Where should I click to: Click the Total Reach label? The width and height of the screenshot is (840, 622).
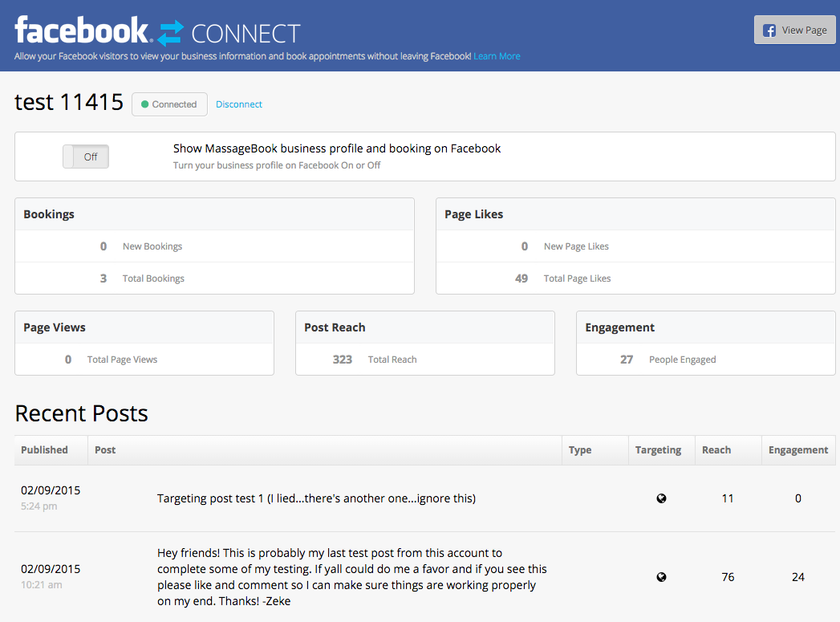pyautogui.click(x=392, y=360)
